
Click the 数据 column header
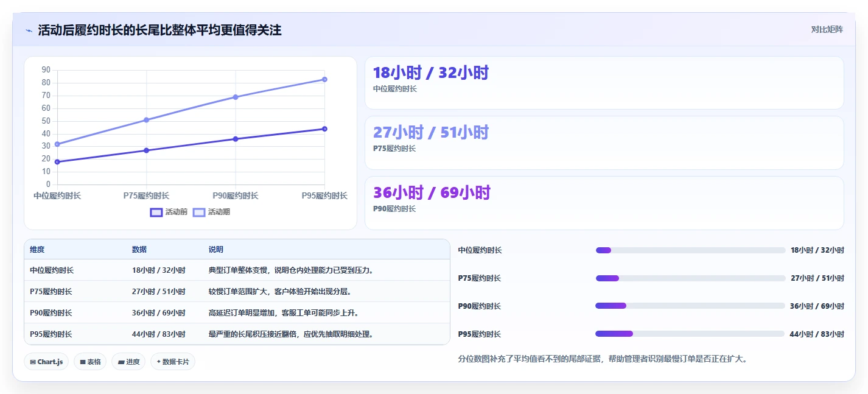139,250
